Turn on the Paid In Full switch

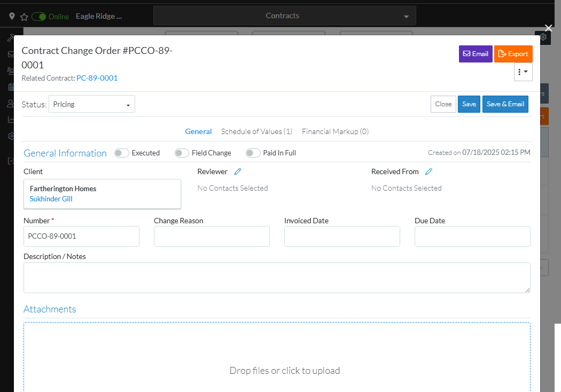[x=253, y=153]
